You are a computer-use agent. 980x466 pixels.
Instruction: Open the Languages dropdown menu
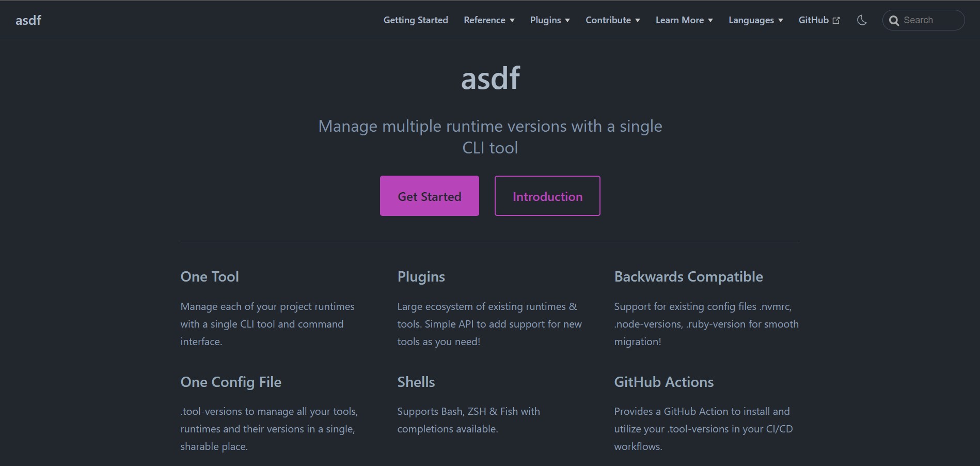point(756,20)
